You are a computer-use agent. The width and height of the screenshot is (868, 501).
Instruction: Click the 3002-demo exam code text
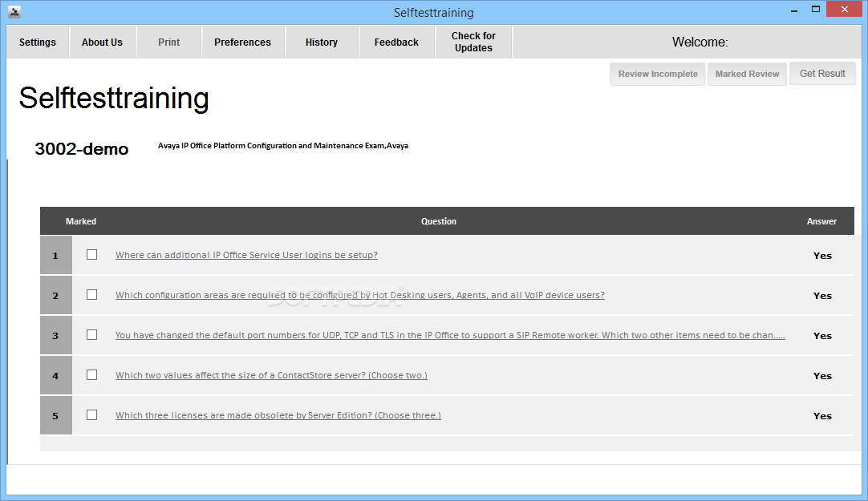pyautogui.click(x=81, y=149)
